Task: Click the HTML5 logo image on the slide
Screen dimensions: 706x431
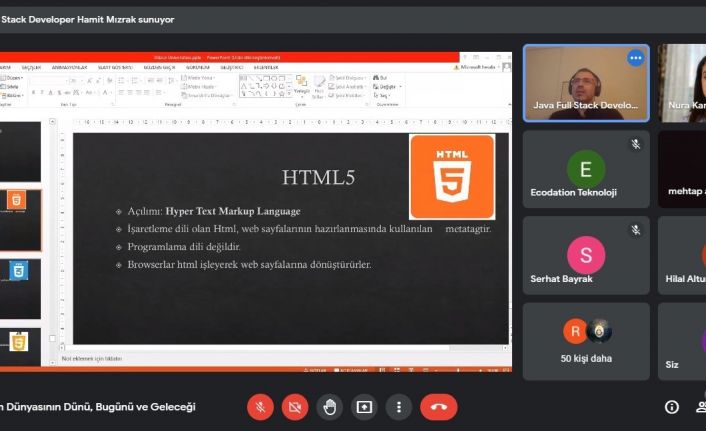Action: click(452, 177)
